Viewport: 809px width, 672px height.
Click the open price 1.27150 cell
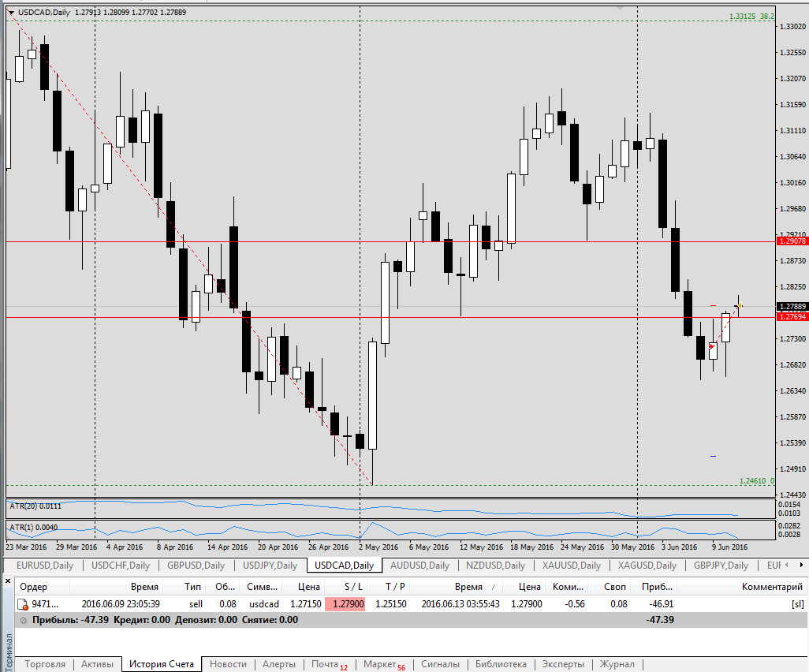pyautogui.click(x=305, y=604)
